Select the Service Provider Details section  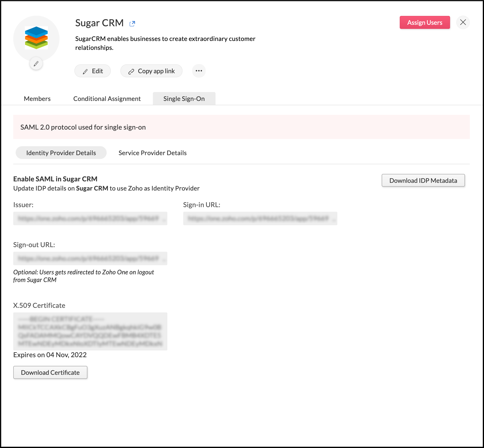pyautogui.click(x=152, y=153)
